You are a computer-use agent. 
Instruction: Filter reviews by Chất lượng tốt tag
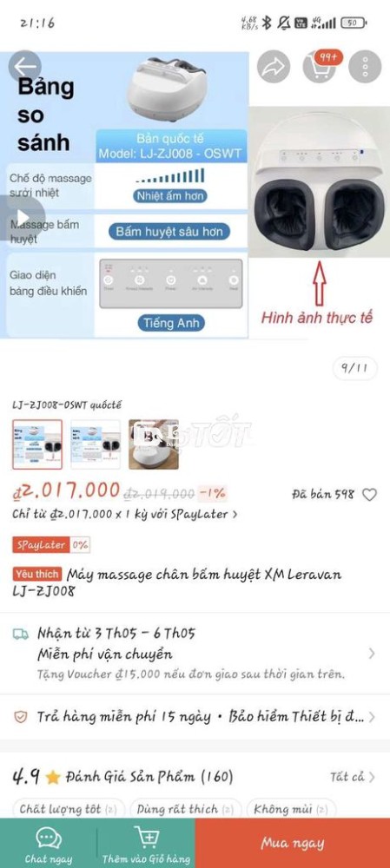coord(68,809)
